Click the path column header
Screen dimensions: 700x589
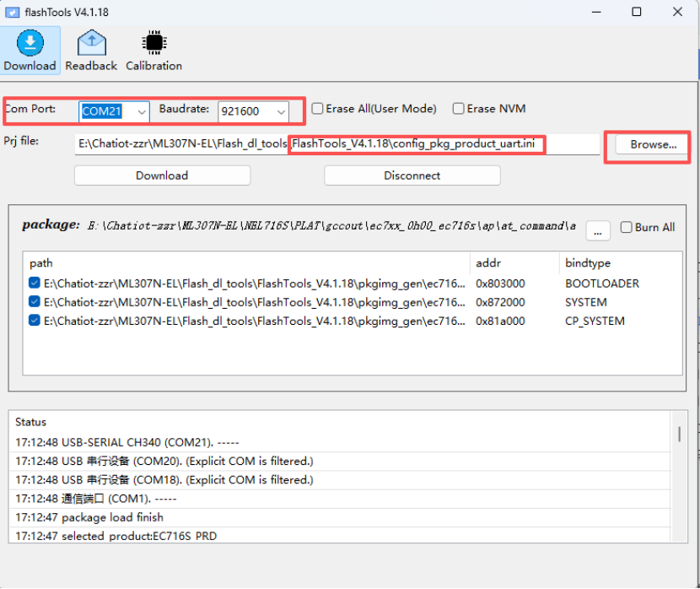[x=246, y=263]
